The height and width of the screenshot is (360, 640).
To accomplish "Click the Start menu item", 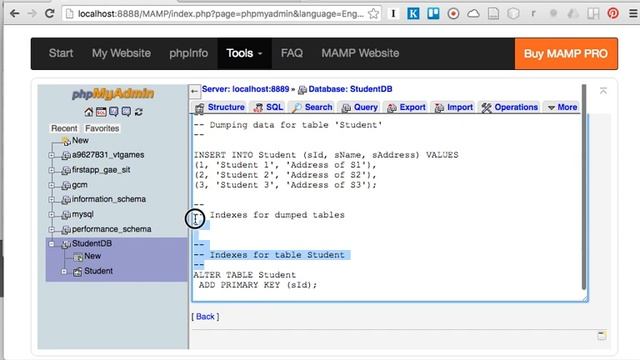I will pyautogui.click(x=61, y=53).
